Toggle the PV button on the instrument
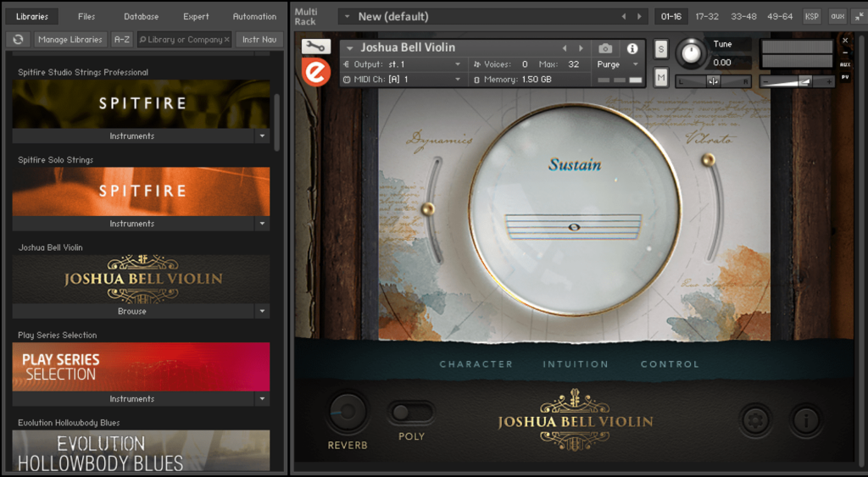This screenshot has width=868, height=477. tap(845, 77)
